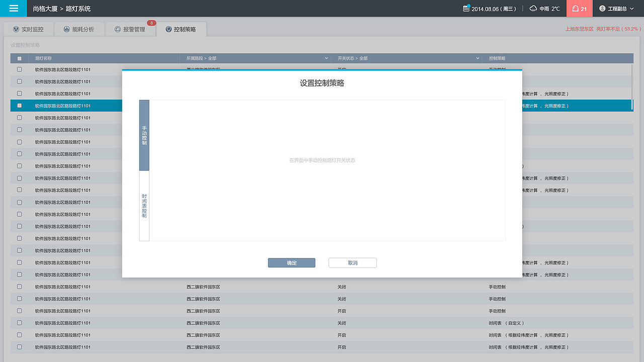This screenshot has width=644, height=362.
Task: Click the hint text 在界面中手动控制路灯开关状态
Action: pos(323,160)
